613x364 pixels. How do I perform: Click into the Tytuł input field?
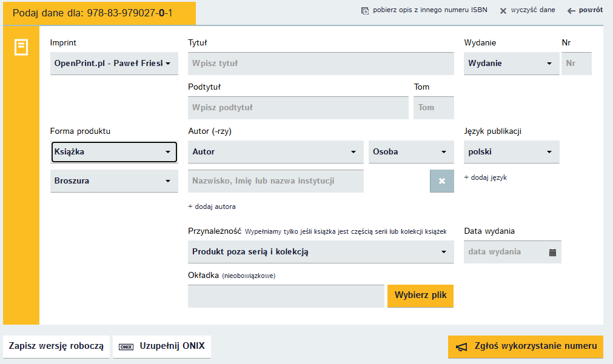tap(321, 64)
